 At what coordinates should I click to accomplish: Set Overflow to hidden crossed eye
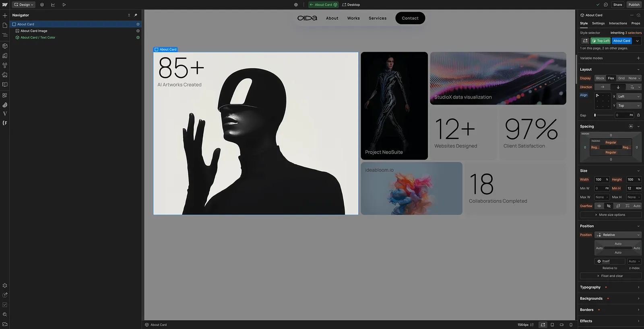coord(609,206)
